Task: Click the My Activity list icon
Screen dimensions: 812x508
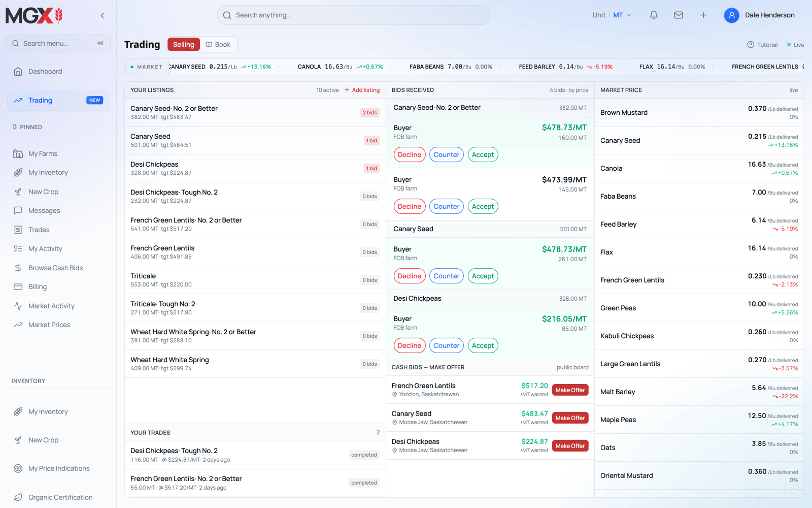Action: pos(18,249)
